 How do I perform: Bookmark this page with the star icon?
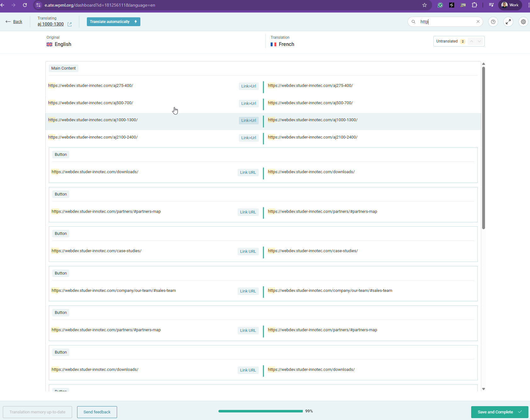point(425,5)
